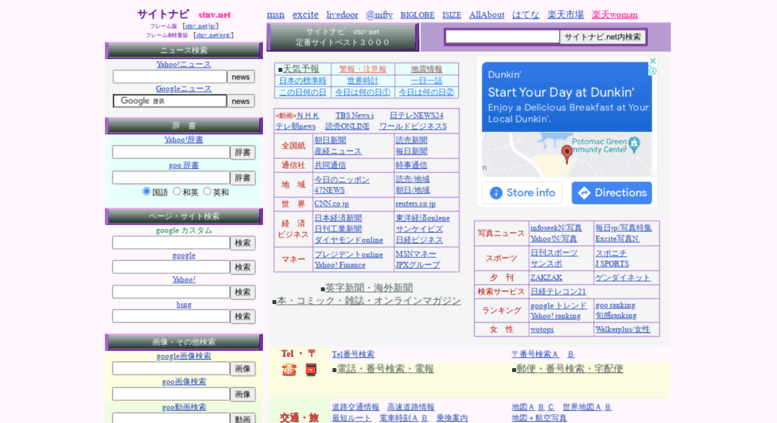777x423 pixels.
Task: Open the 読売新聞 link
Action: (x=411, y=140)
